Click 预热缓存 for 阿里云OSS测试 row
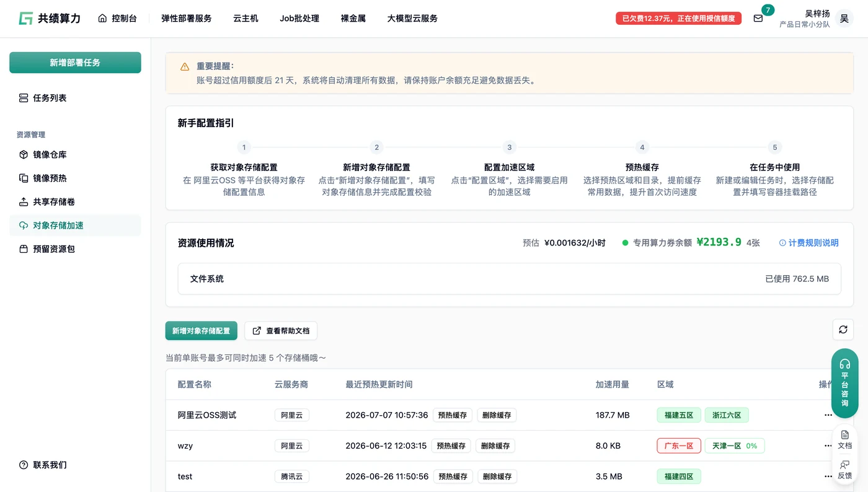Image resolution: width=868 pixels, height=492 pixels. point(453,415)
